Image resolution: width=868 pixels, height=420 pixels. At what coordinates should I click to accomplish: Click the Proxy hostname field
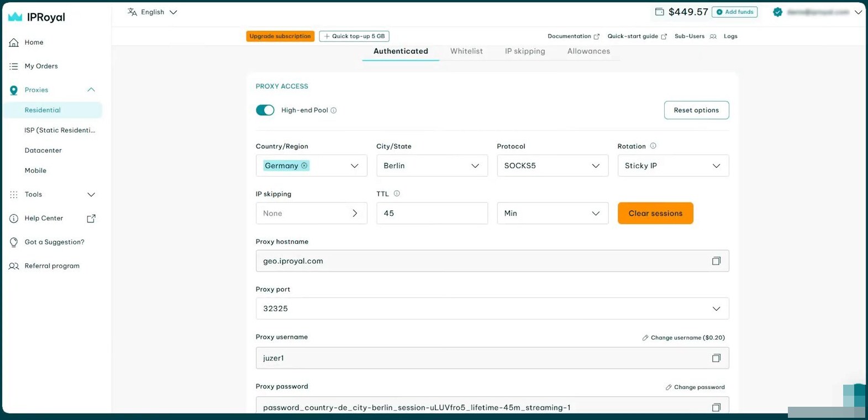pyautogui.click(x=492, y=261)
